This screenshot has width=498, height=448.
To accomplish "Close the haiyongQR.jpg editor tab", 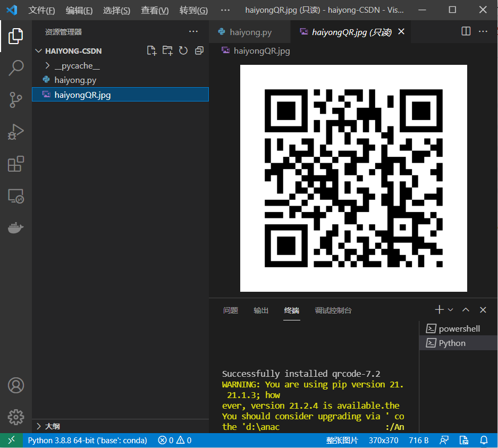I will point(401,31).
